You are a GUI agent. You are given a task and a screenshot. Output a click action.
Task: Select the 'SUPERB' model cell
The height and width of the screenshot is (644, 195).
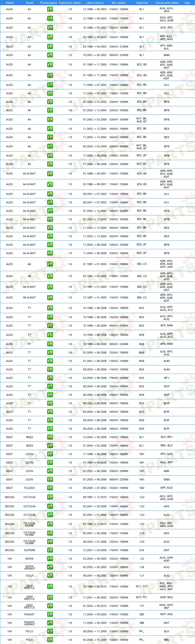[29, 550]
